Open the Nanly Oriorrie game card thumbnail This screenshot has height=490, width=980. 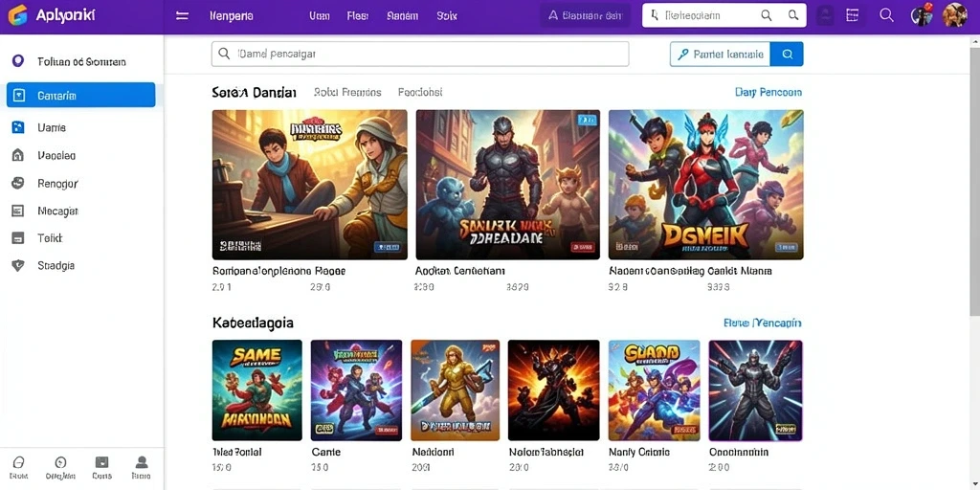[x=654, y=390]
